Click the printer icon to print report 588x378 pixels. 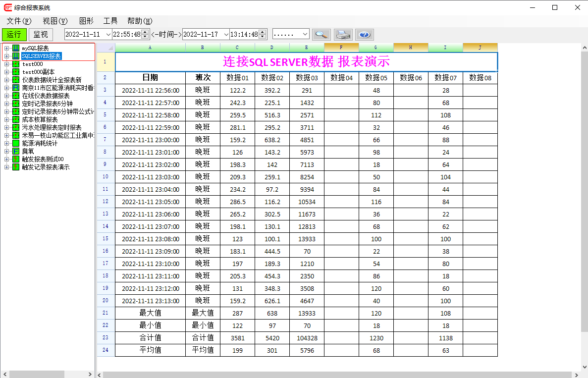coord(343,34)
